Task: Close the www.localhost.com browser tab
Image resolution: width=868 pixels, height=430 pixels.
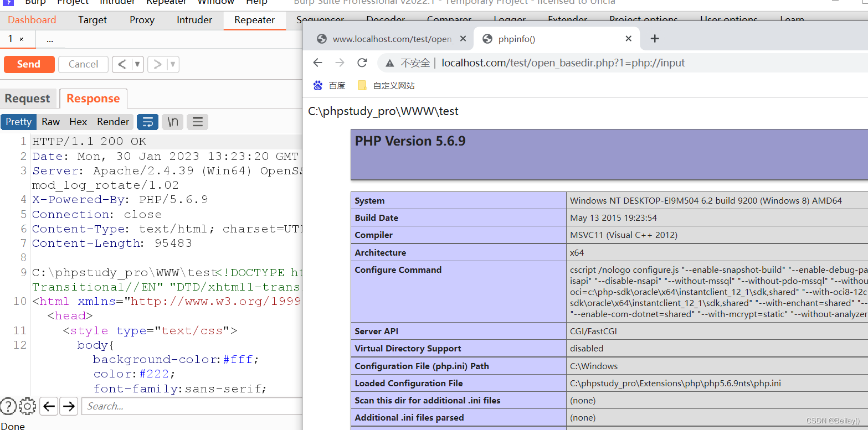Action: click(463, 39)
